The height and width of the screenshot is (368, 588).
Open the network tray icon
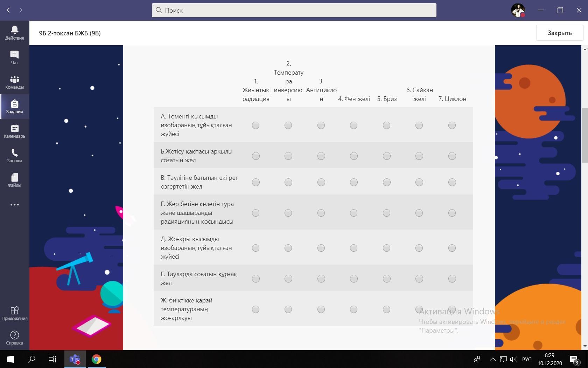pyautogui.click(x=503, y=359)
